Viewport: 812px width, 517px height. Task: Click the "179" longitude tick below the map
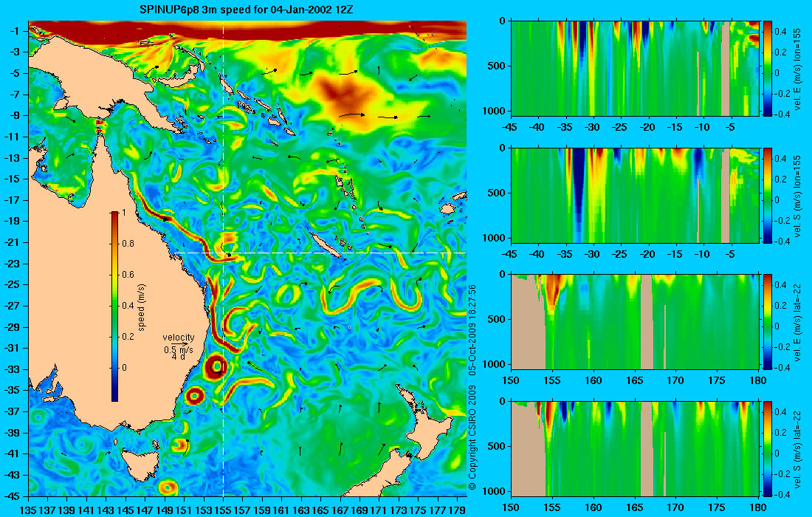[457, 510]
